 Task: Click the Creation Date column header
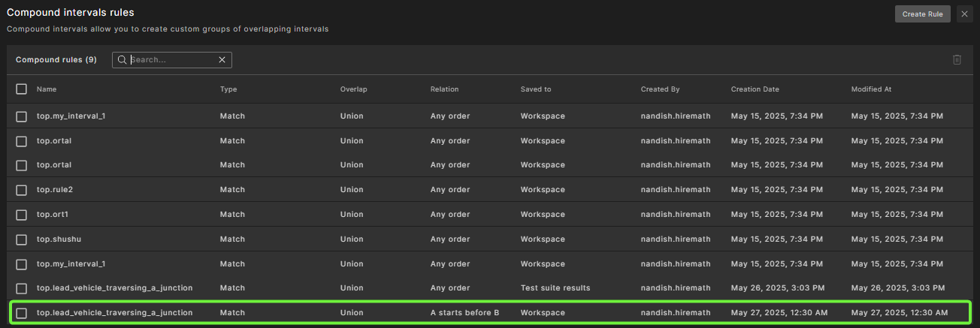(x=755, y=89)
